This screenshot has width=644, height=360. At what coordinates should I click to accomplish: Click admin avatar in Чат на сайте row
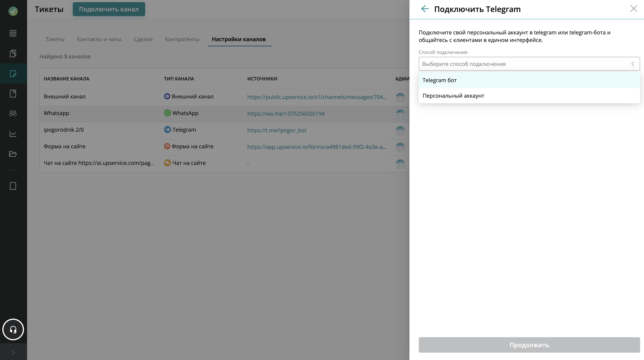(400, 164)
